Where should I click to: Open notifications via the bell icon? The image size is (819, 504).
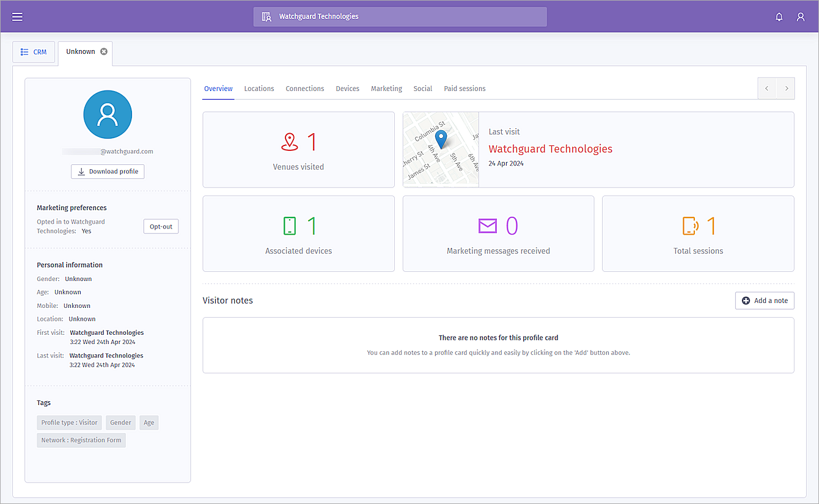[779, 16]
